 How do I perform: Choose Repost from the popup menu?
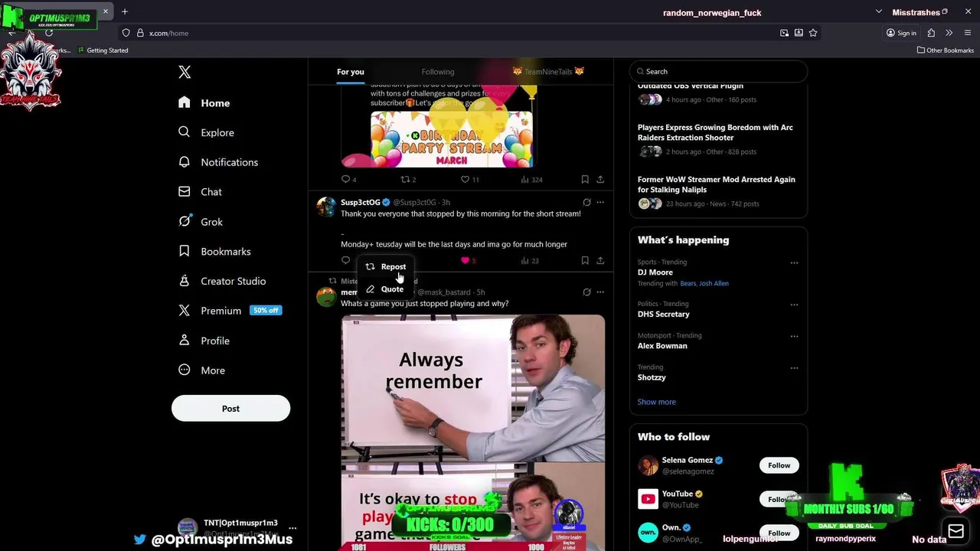pos(386,266)
